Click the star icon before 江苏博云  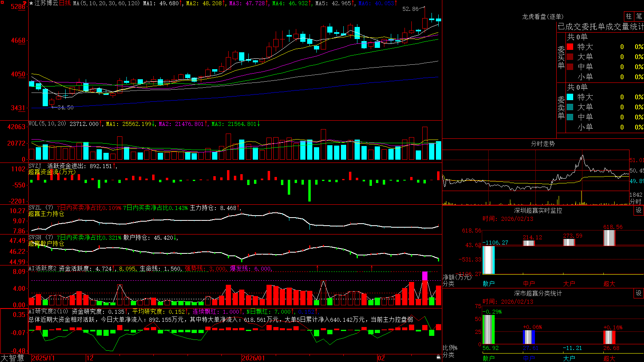click(31, 3)
